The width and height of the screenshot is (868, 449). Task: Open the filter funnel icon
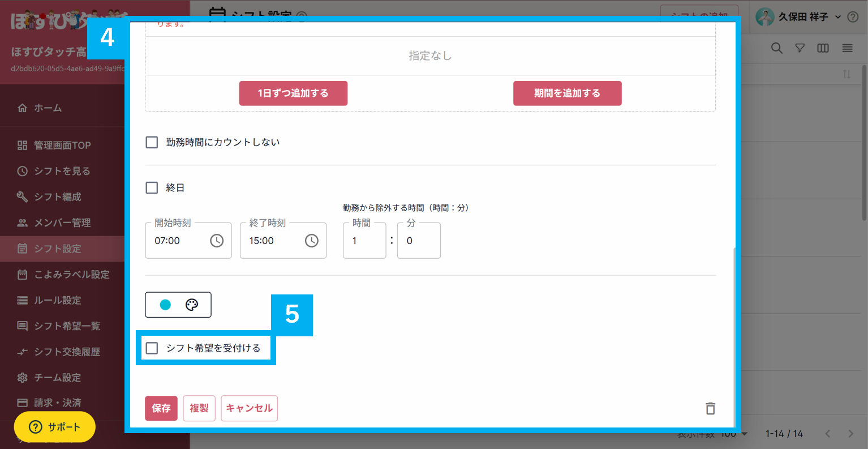(800, 48)
